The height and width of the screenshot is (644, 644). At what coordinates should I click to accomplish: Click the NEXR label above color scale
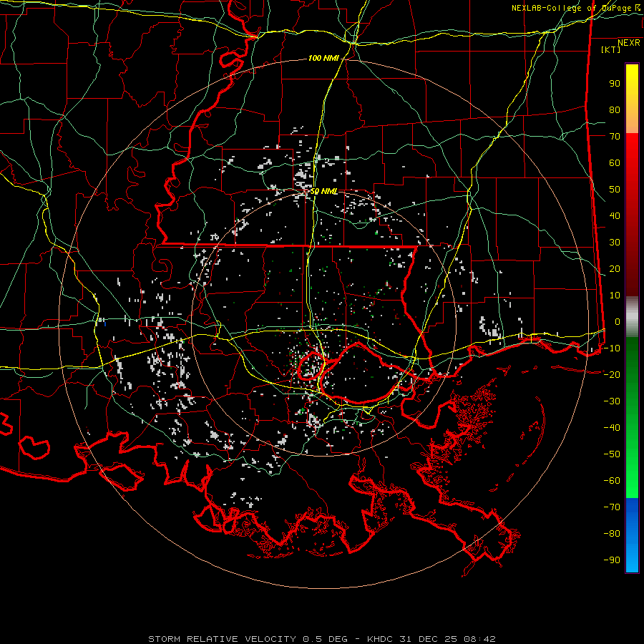pos(628,43)
